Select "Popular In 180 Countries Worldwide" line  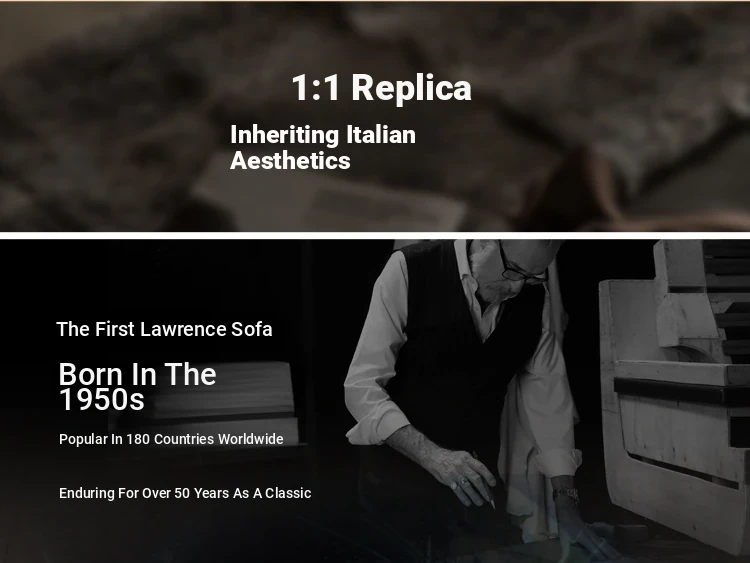point(171,439)
